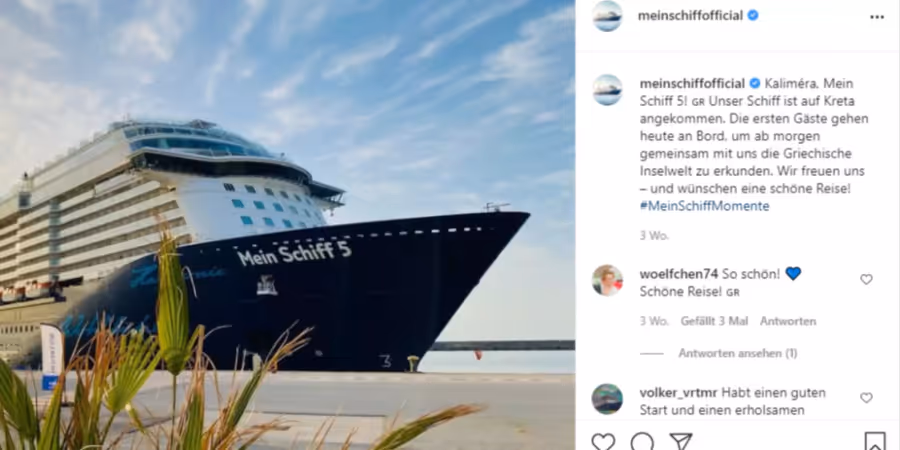The image size is (900, 450).
Task: Open meinschiffofficial username in header
Action: 690,16
